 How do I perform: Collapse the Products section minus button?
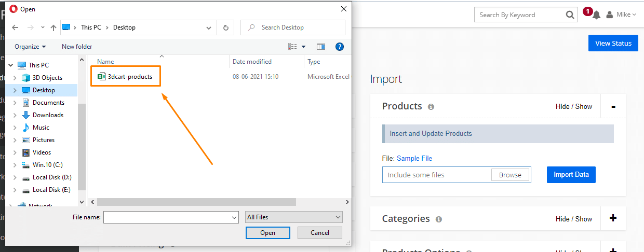613,106
